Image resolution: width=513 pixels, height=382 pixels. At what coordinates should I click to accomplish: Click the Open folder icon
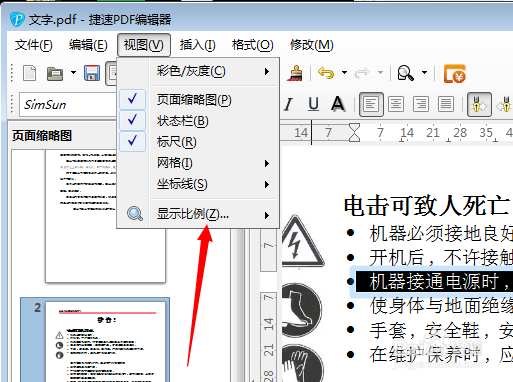tap(55, 74)
